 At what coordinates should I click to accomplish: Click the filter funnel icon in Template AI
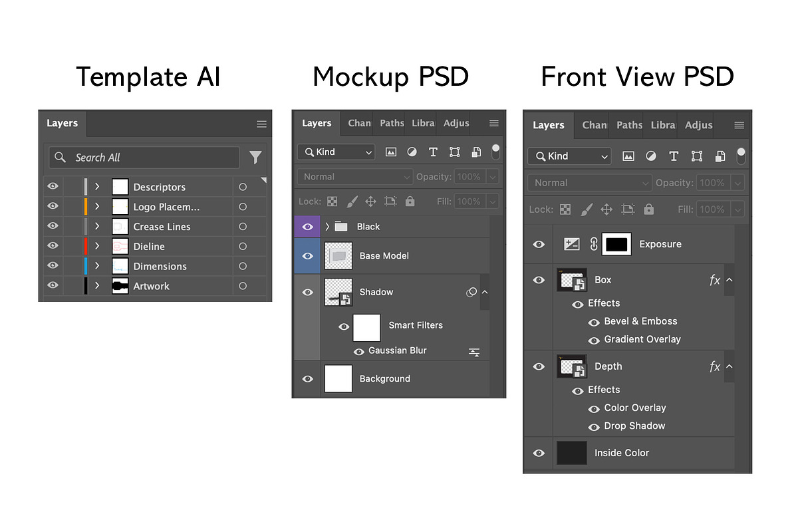tap(255, 158)
